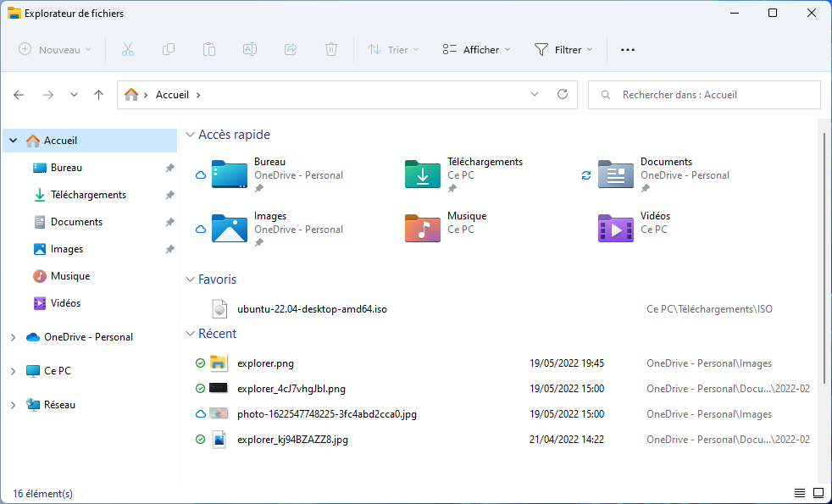
Task: Open the more options ellipsis button
Action: [x=628, y=50]
